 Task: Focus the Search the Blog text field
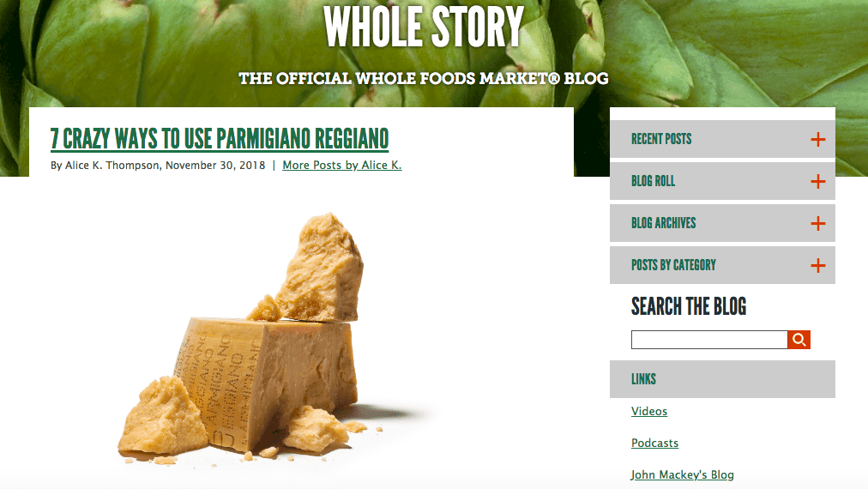[709, 340]
